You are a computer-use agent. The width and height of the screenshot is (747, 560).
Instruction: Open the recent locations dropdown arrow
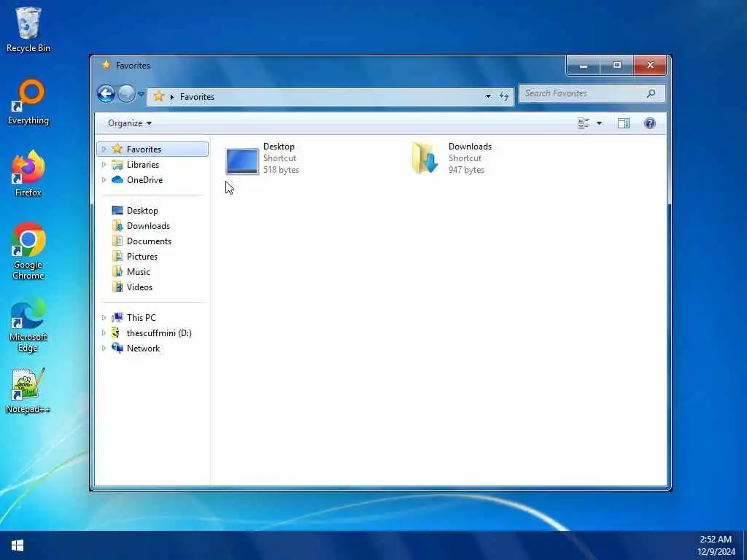[141, 94]
